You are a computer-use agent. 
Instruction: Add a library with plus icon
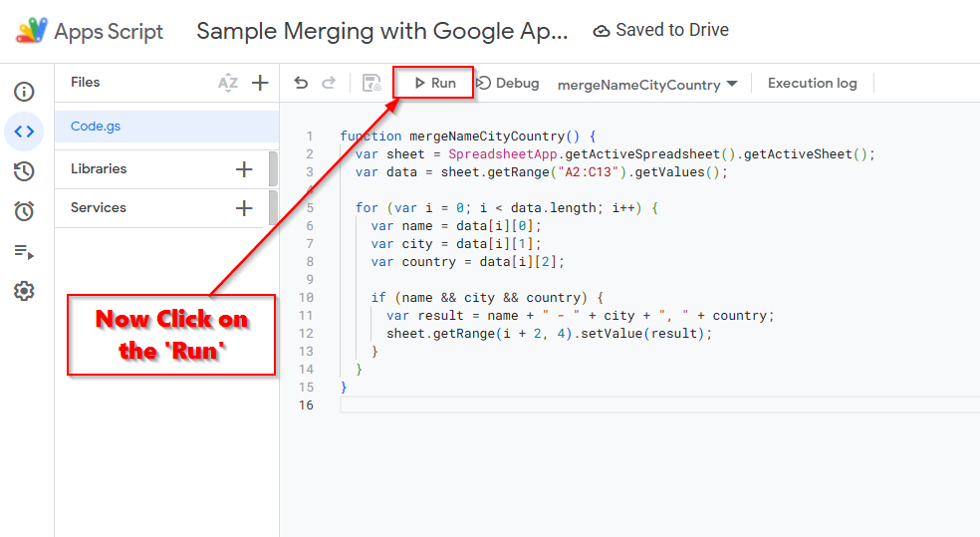point(244,168)
